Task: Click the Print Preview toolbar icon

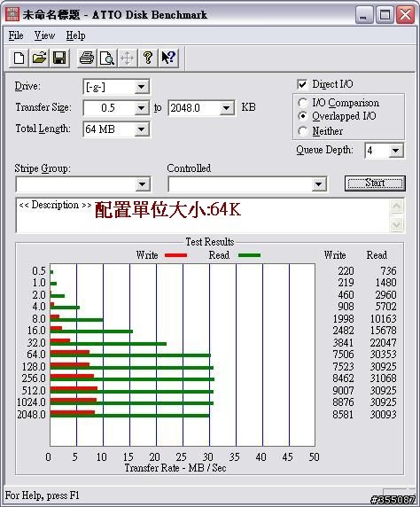Action: [x=106, y=58]
